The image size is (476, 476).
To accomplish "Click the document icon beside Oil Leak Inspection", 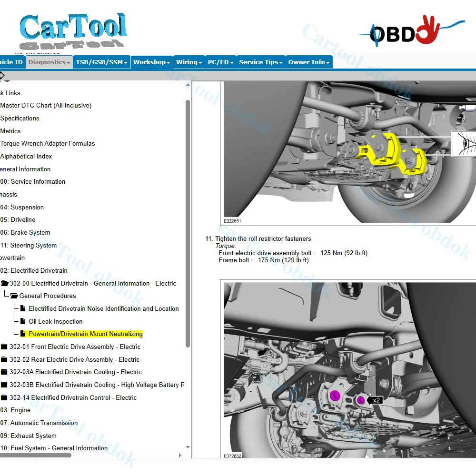I will [23, 321].
